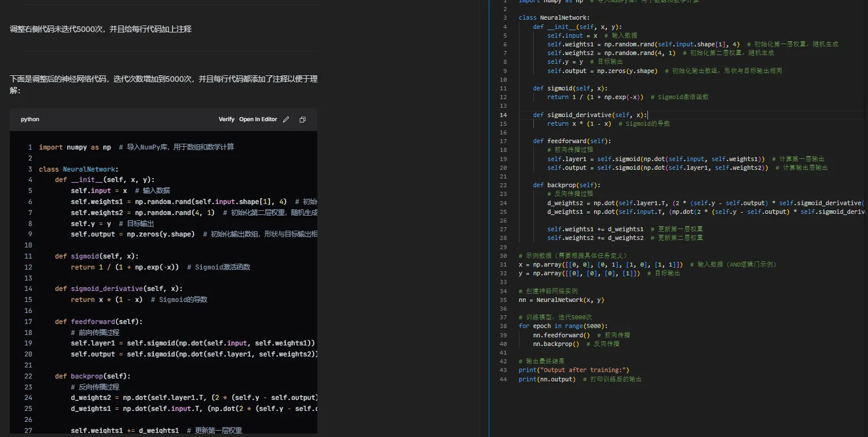Click line number 44 in right editor gutter
Image resolution: width=868 pixels, height=437 pixels.
pos(504,379)
